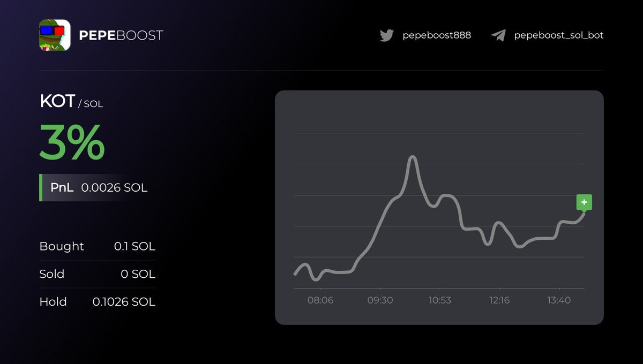The height and width of the screenshot is (364, 643).
Task: Select the Bought 0.1 SOL row
Action: [x=98, y=246]
